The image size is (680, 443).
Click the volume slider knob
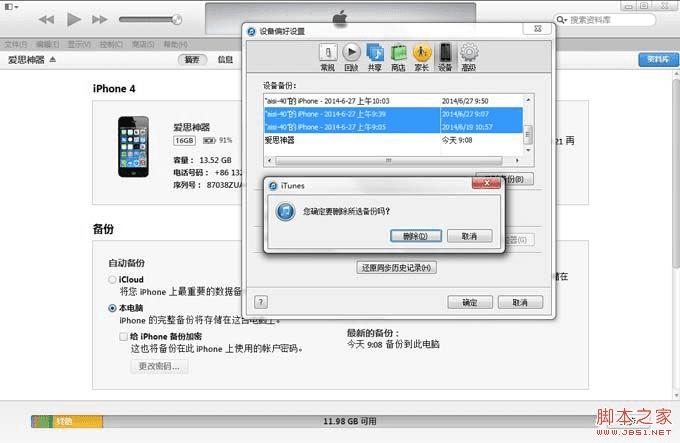(x=177, y=19)
